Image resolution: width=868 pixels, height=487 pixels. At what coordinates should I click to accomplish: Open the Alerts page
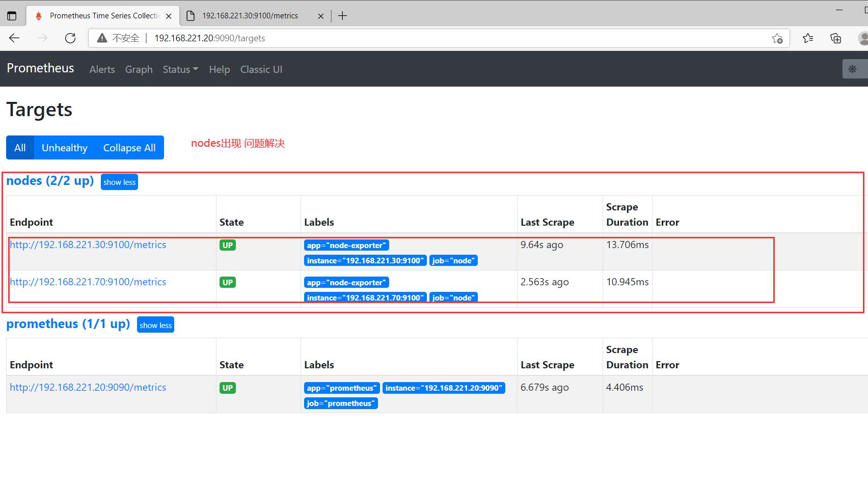point(102,69)
